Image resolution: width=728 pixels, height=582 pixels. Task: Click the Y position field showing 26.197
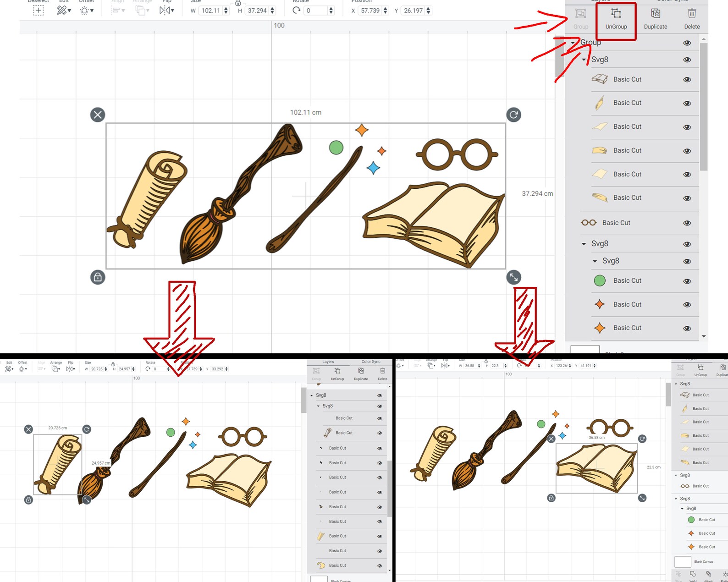[x=413, y=11]
